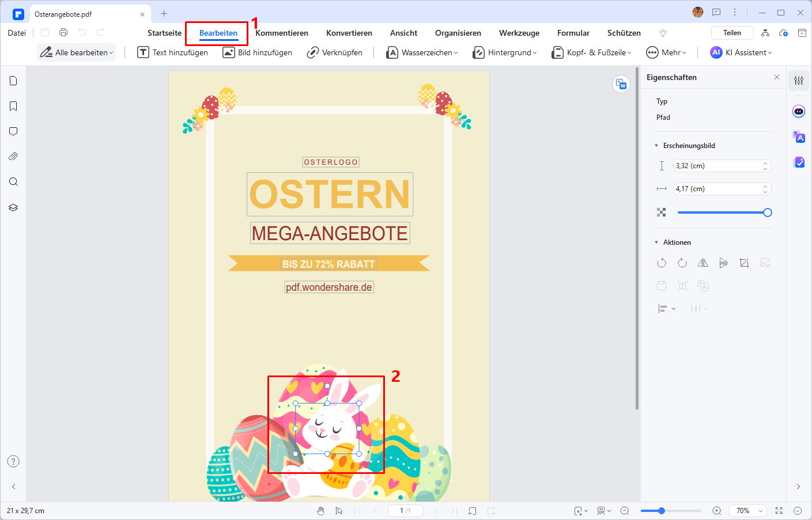
Task: Open the messages icon in title bar
Action: [716, 12]
